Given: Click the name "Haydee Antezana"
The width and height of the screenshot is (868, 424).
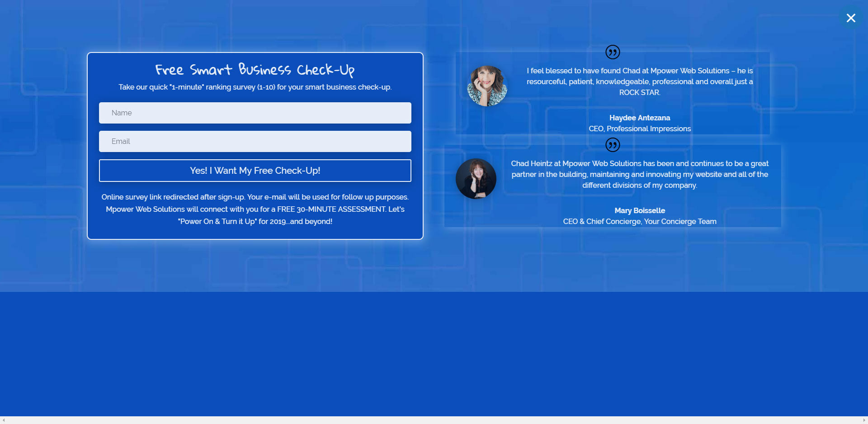Looking at the screenshot, I should click(640, 118).
